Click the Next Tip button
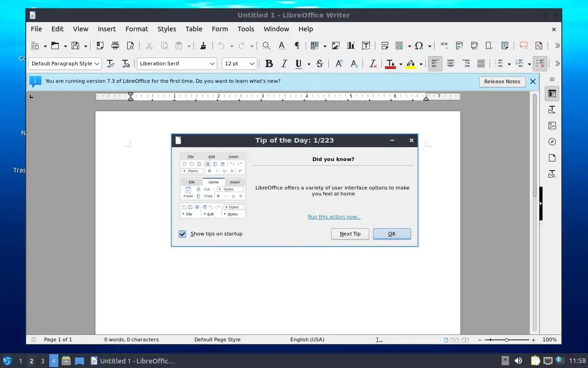The width and height of the screenshot is (588, 368). click(x=350, y=234)
